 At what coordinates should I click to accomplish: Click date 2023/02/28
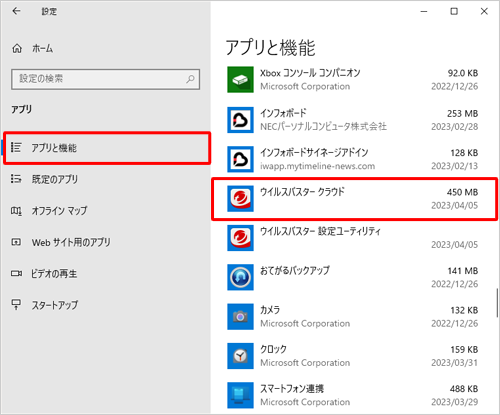(x=455, y=127)
